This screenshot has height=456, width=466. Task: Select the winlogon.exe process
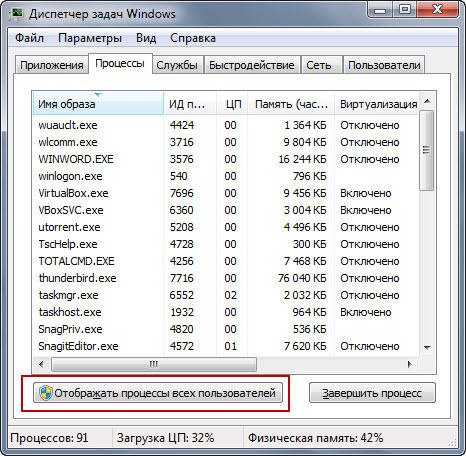226,176
